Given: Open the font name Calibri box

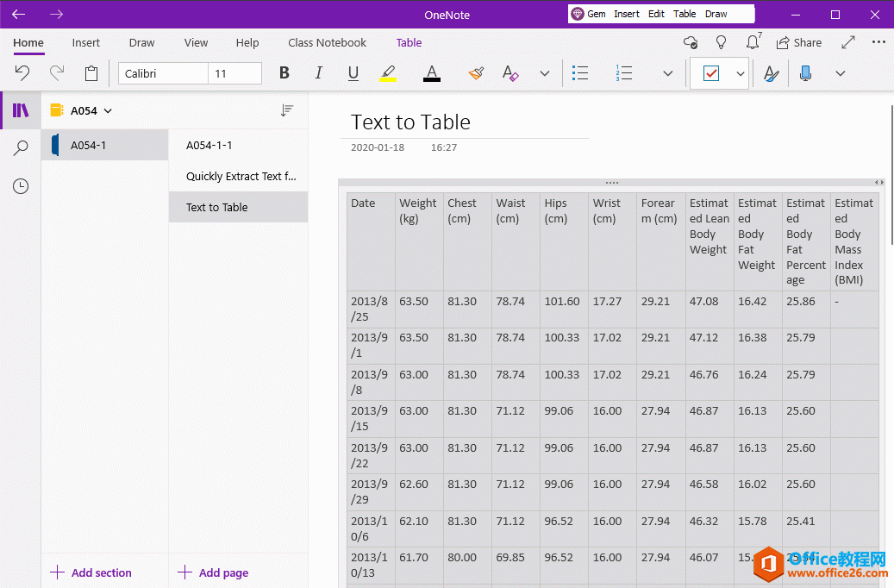Looking at the screenshot, I should pos(163,73).
